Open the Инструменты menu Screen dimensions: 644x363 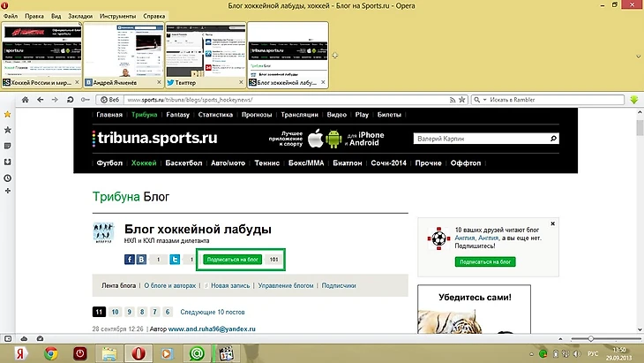coord(117,16)
